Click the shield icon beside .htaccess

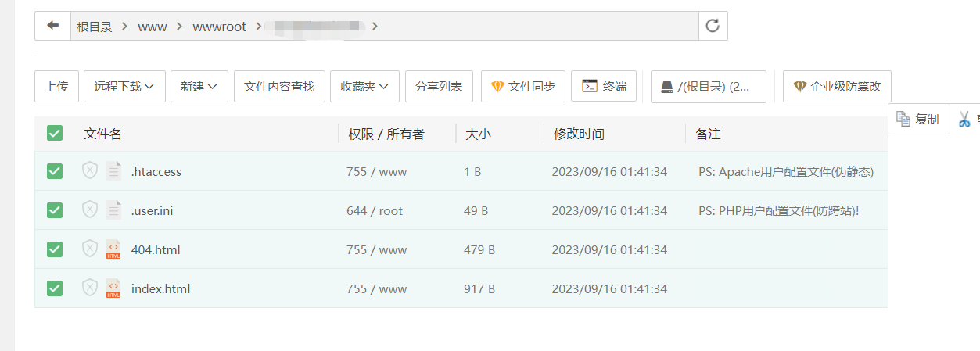coord(90,170)
